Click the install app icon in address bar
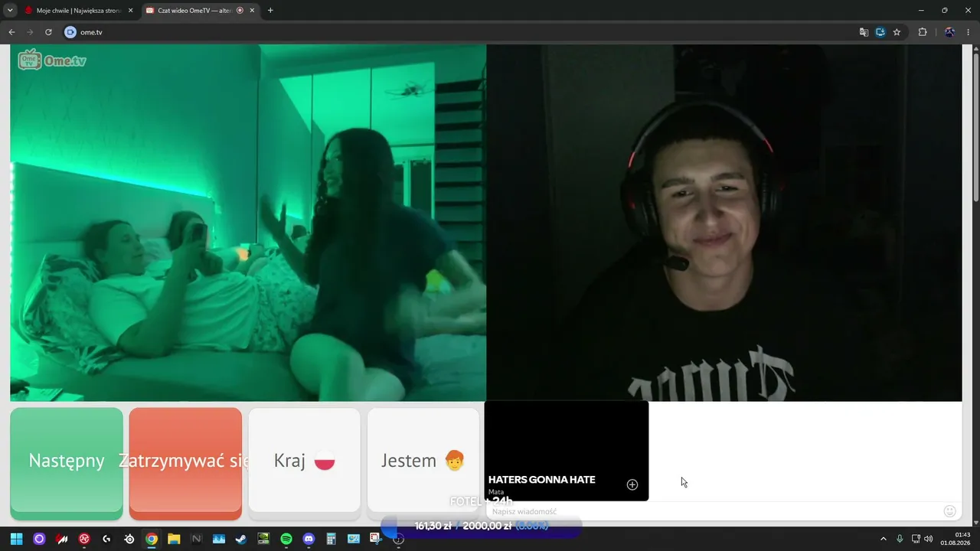Viewport: 980px width, 551px height. coord(880,32)
